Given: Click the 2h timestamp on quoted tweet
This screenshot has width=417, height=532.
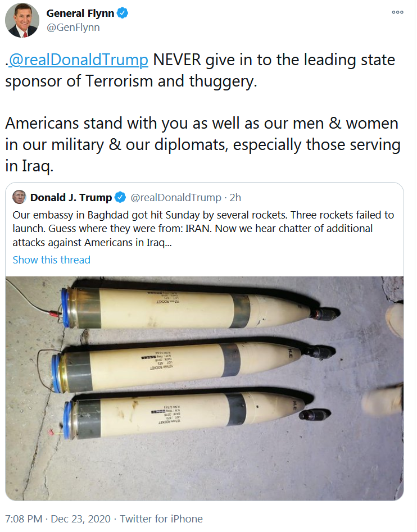Looking at the screenshot, I should coord(235,198).
